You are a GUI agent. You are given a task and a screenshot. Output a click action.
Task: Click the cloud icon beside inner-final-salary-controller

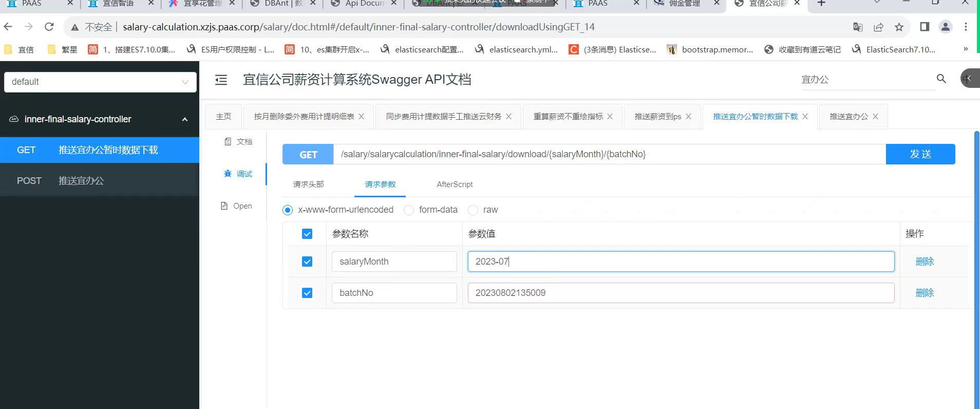pos(14,119)
